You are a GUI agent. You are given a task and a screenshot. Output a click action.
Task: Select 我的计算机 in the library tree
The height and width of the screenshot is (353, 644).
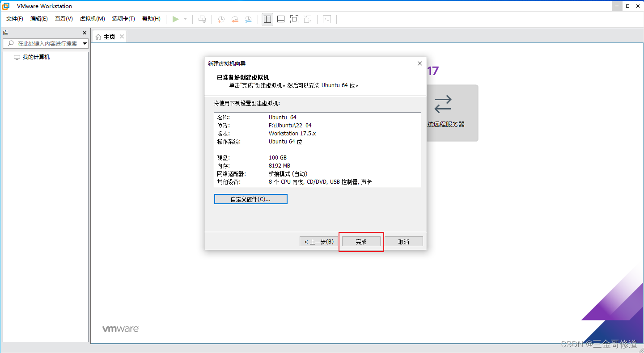coord(36,57)
